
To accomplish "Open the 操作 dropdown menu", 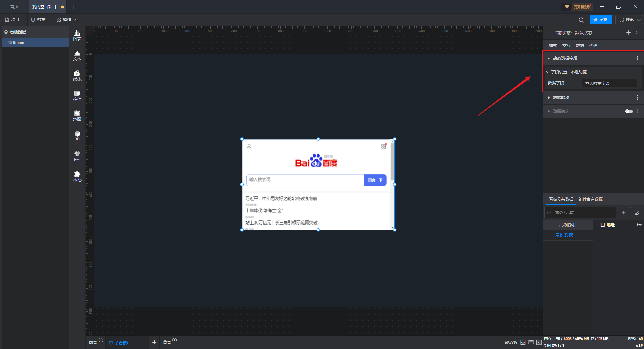I will pos(66,20).
